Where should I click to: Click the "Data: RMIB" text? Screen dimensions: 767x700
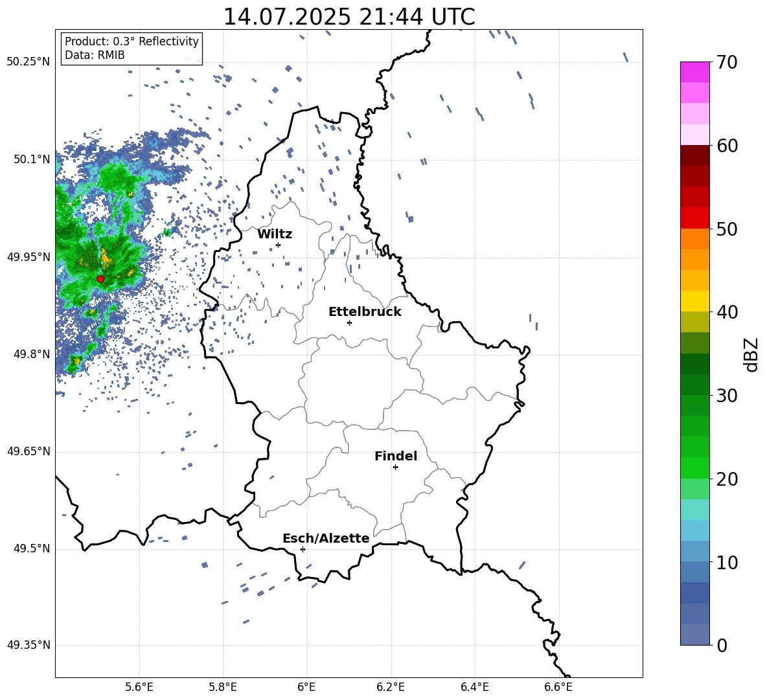point(95,55)
